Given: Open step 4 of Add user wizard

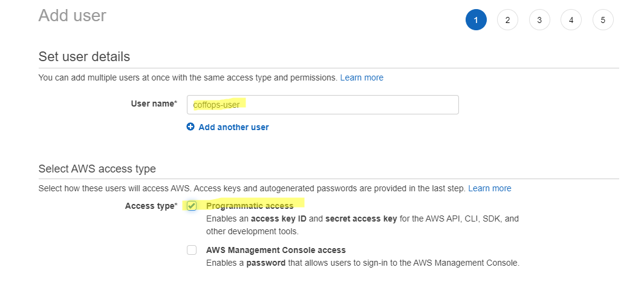Looking at the screenshot, I should (x=571, y=20).
